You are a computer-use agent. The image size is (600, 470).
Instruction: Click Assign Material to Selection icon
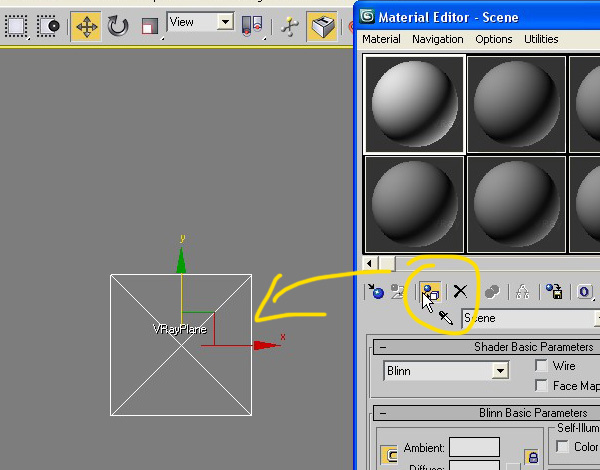[x=431, y=292]
